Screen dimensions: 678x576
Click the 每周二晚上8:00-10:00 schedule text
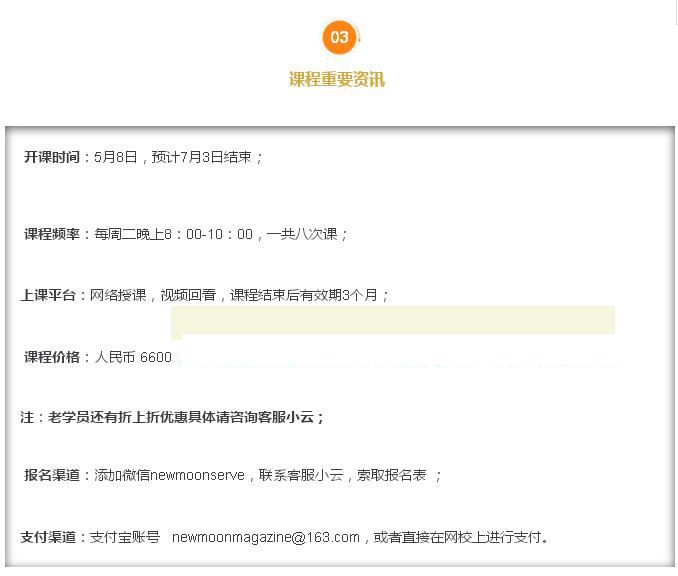pos(174,234)
